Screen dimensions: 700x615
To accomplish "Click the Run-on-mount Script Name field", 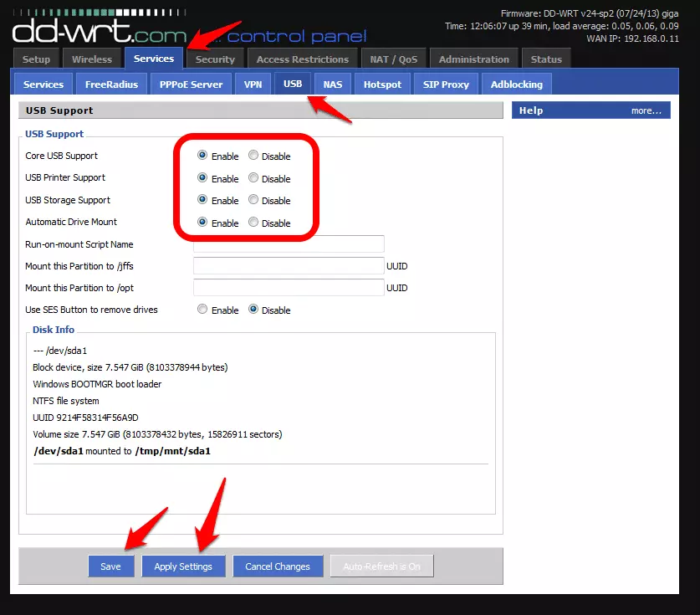I will (289, 244).
